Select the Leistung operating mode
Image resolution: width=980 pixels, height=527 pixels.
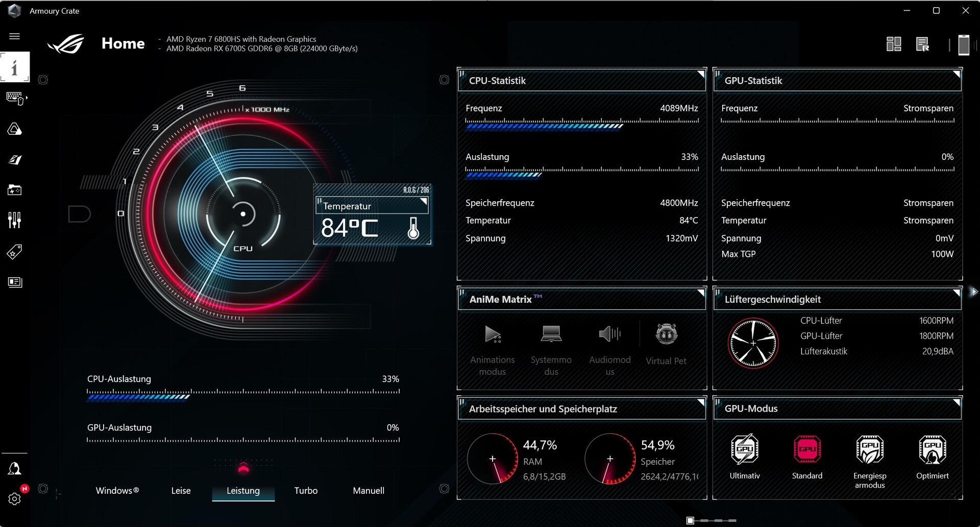click(243, 490)
